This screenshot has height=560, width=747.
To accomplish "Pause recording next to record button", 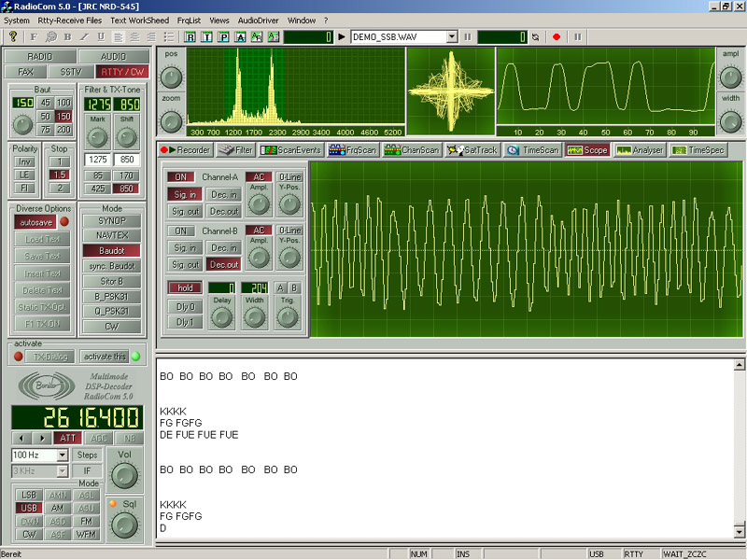I will click(577, 36).
